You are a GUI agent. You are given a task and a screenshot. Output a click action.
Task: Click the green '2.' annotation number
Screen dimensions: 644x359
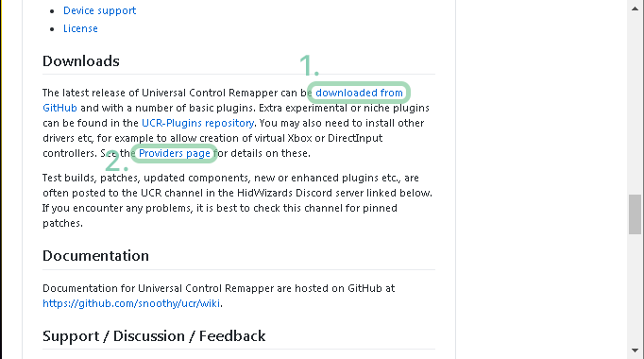[117, 162]
